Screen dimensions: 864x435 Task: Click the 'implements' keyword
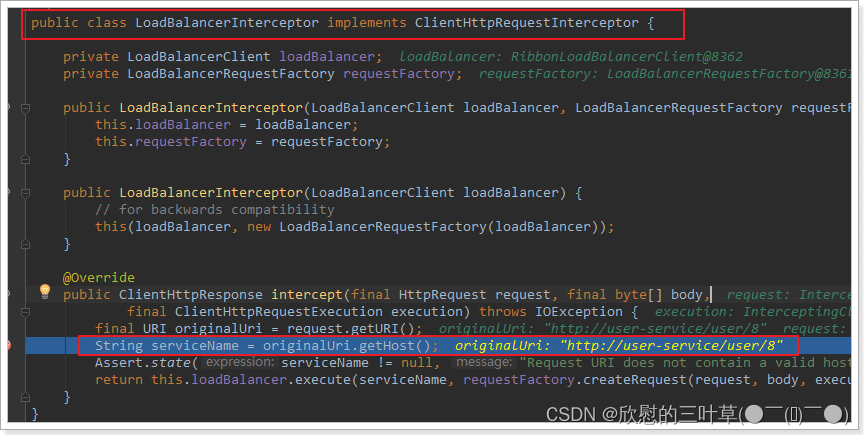(x=367, y=23)
